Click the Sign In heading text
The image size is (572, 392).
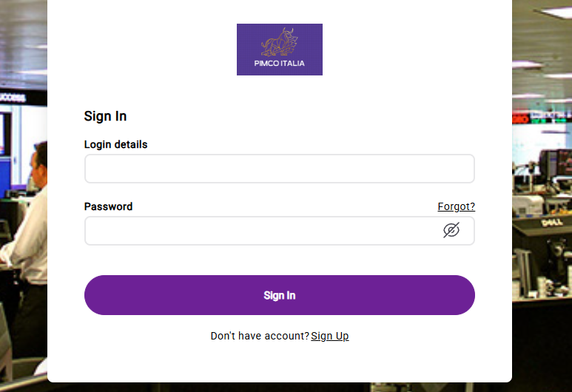[x=105, y=116]
